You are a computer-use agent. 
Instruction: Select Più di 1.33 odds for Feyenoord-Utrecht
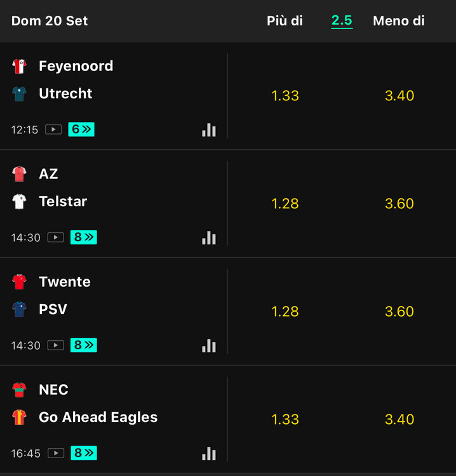pyautogui.click(x=285, y=96)
